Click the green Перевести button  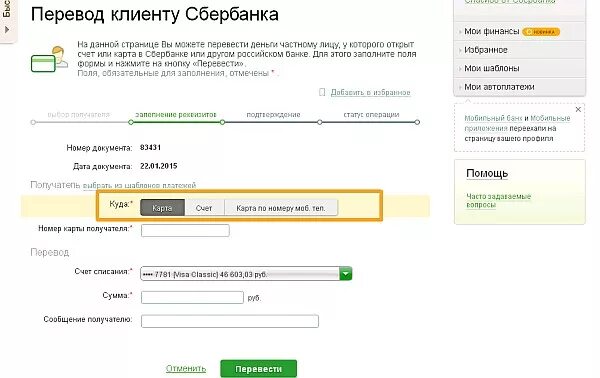pyautogui.click(x=258, y=369)
